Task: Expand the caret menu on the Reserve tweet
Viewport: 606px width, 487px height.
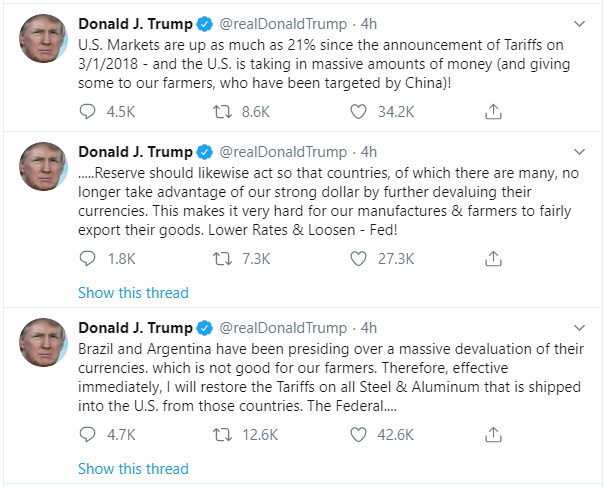Action: point(580,151)
